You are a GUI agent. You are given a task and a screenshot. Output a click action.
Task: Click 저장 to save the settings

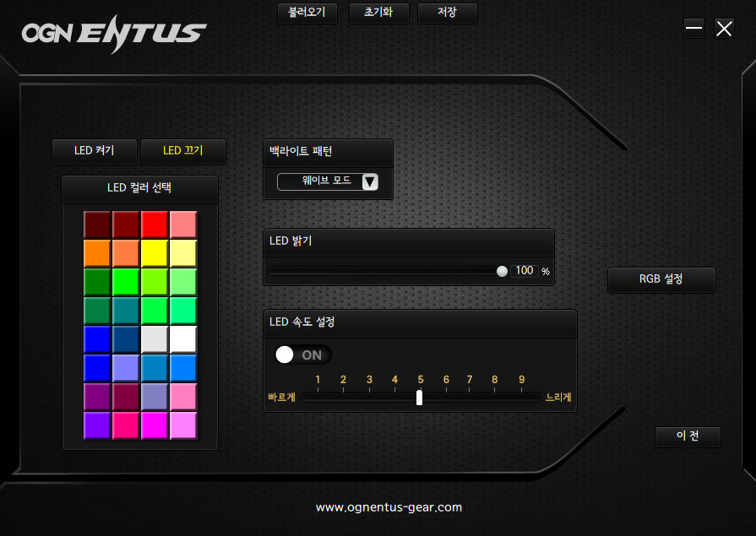[447, 14]
